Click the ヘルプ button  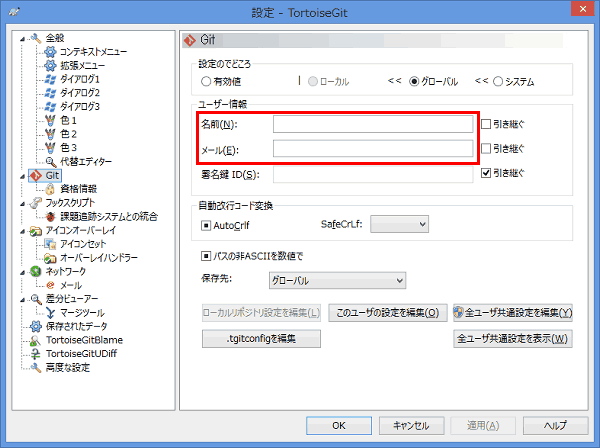click(556, 425)
